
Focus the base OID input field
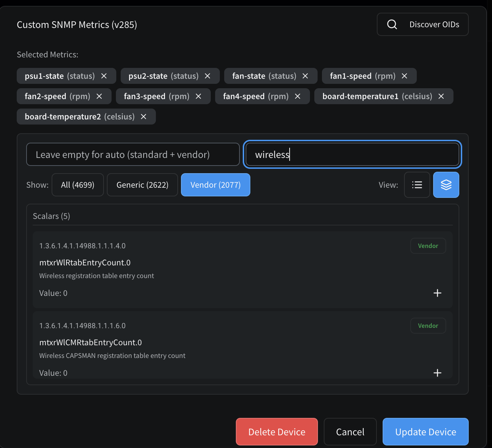(133, 154)
